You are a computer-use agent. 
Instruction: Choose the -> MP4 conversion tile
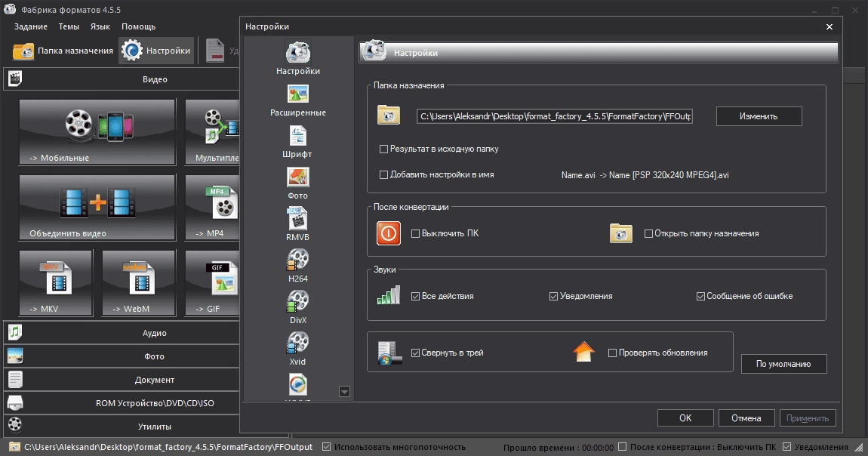click(213, 208)
